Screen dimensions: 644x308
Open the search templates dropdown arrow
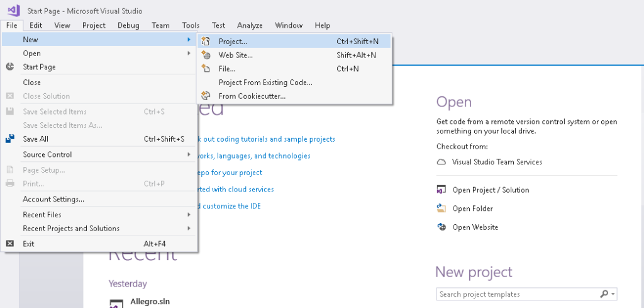click(613, 294)
